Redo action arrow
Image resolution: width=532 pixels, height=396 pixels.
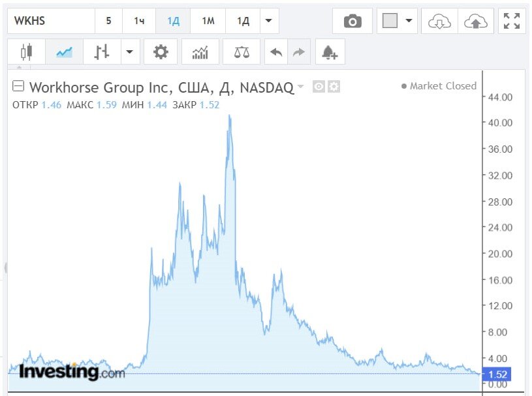point(298,52)
